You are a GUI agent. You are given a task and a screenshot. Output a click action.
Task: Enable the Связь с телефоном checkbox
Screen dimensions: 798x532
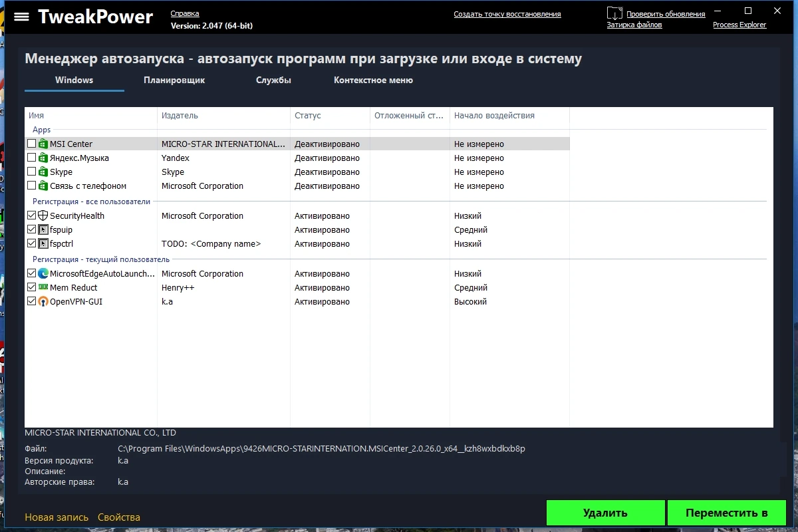(x=31, y=186)
